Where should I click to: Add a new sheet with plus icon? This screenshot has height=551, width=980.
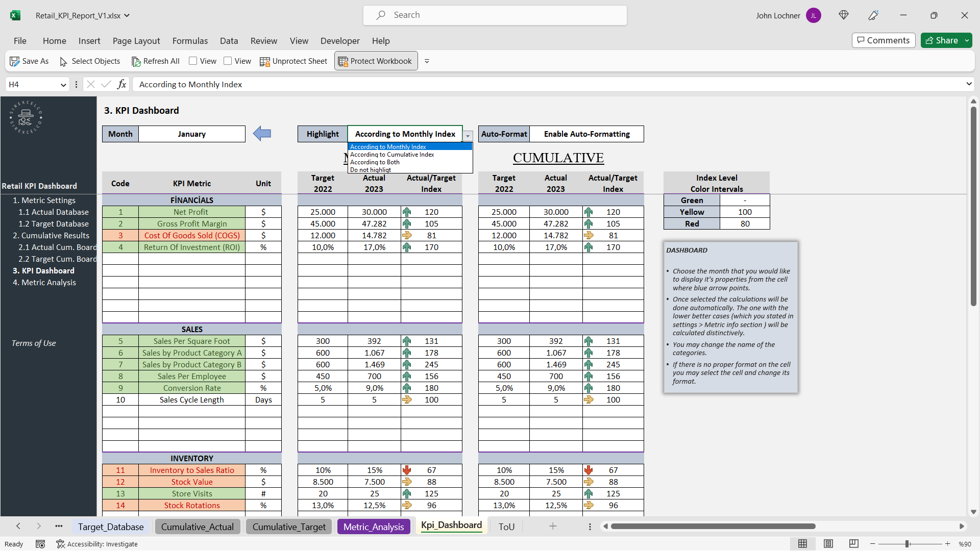(x=553, y=526)
